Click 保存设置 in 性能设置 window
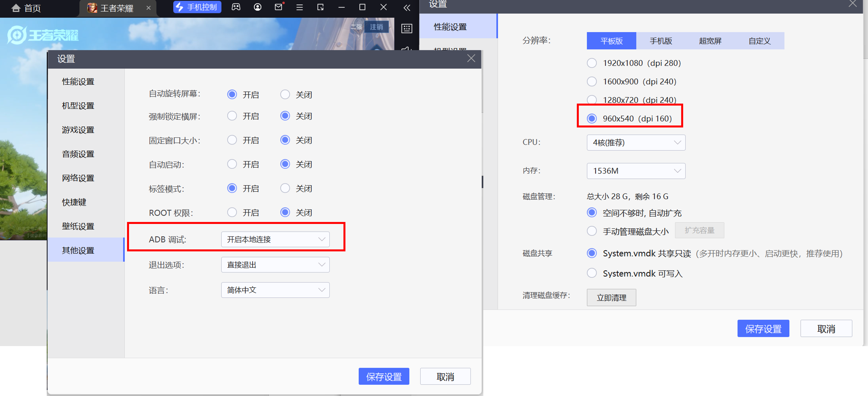 coord(763,329)
